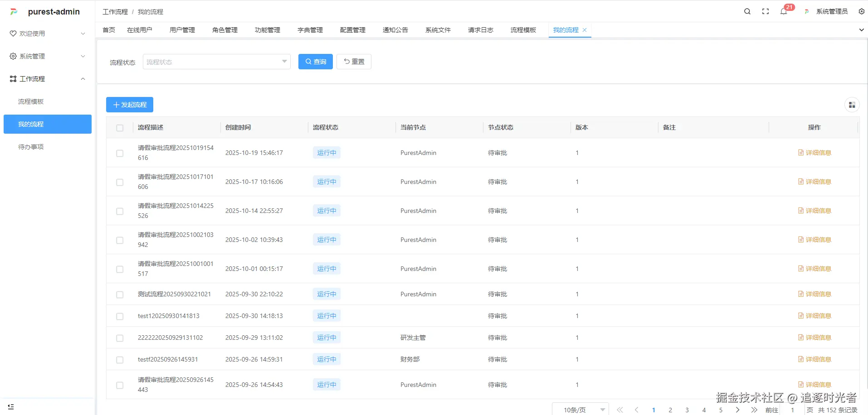868x415 pixels.
Task: Click the 重置 reset button
Action: pos(354,62)
